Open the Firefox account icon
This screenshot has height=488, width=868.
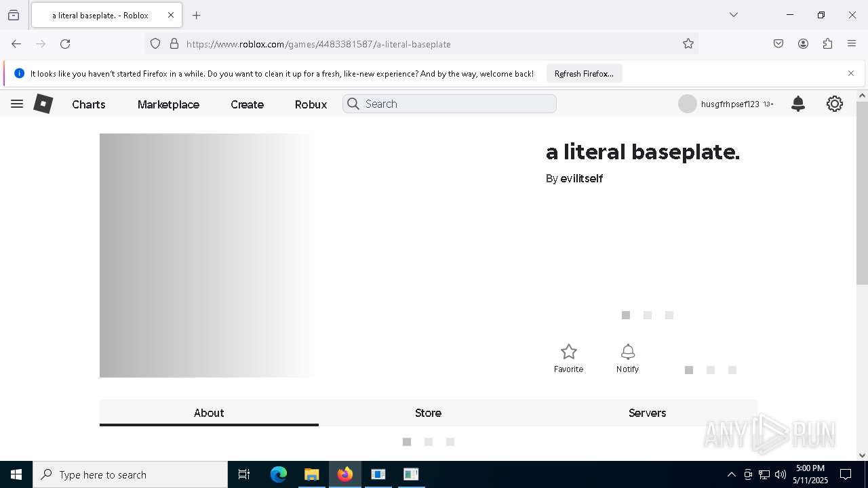[803, 44]
